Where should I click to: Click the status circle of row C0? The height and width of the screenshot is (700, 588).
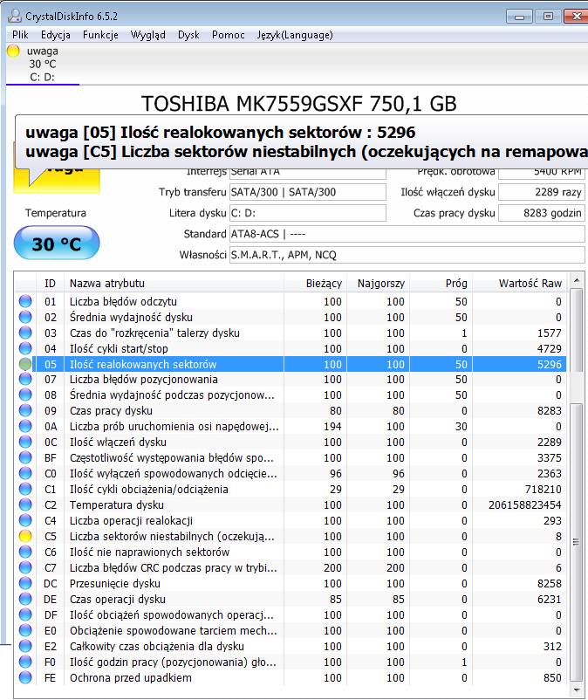pos(25,473)
